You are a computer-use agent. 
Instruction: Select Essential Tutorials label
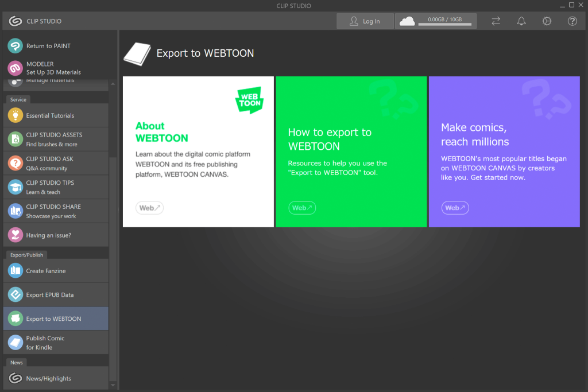(51, 115)
